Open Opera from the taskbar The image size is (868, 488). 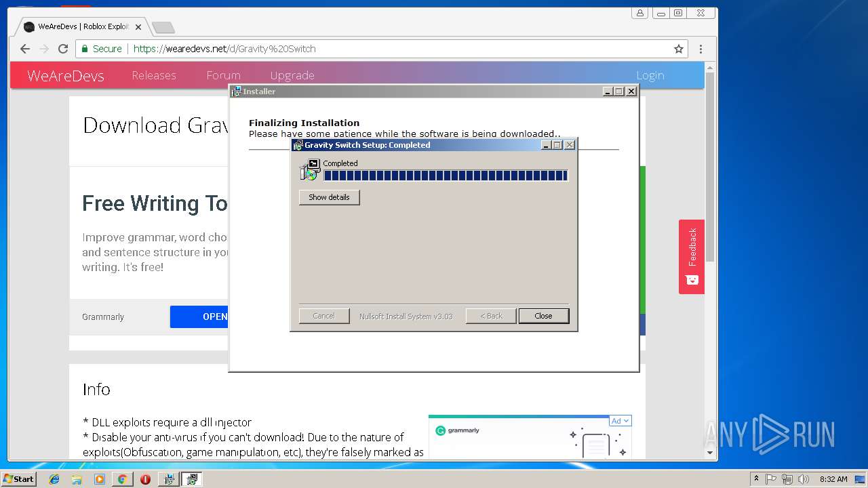145,479
